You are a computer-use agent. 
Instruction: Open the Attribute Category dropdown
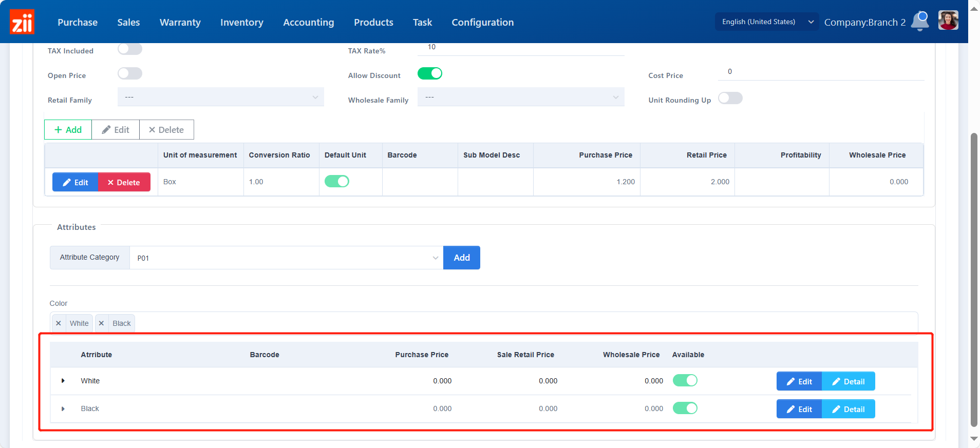pos(286,258)
